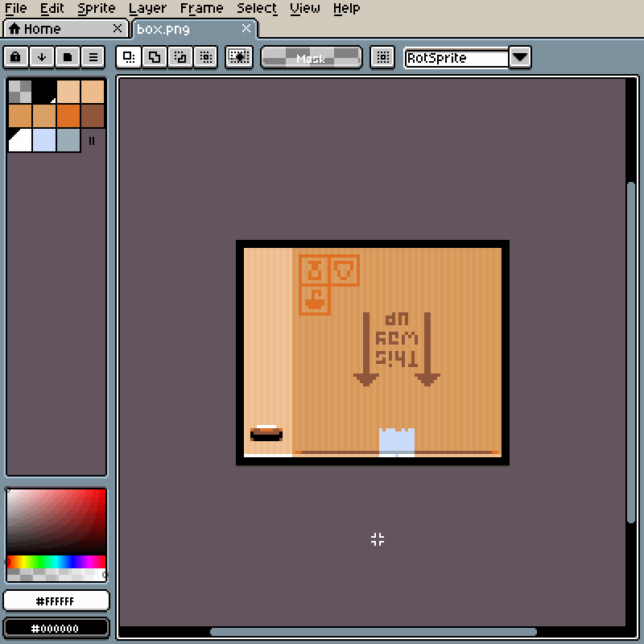
Task: Click the down-arrow sort icon above the palette
Action: 42,57
